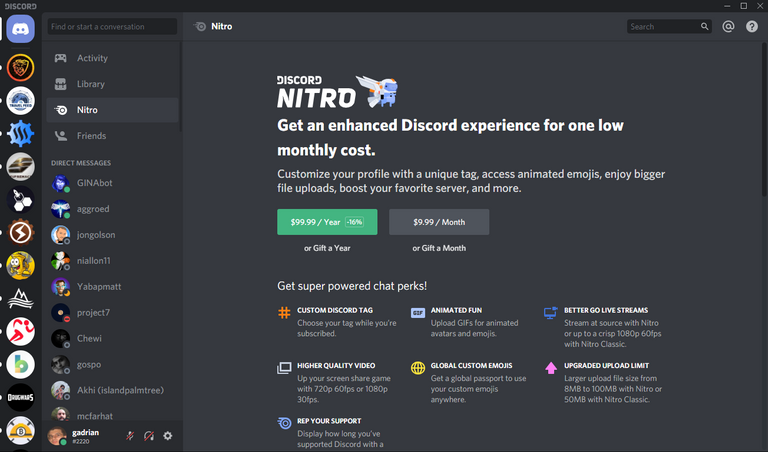Screen dimensions: 768x452
Task: Open the Travel Feed server
Action: tap(21, 100)
